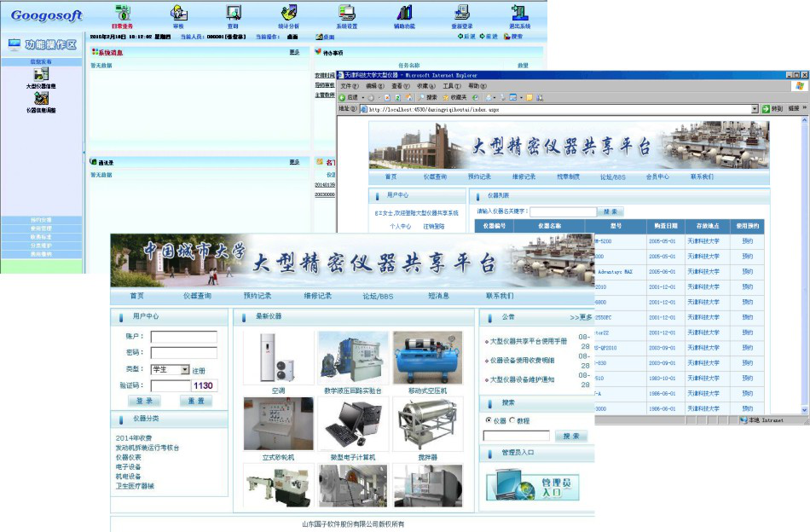Click 注销登陆 logout link in IE page
Image resolution: width=810 pixels, height=532 pixels.
[x=434, y=226]
